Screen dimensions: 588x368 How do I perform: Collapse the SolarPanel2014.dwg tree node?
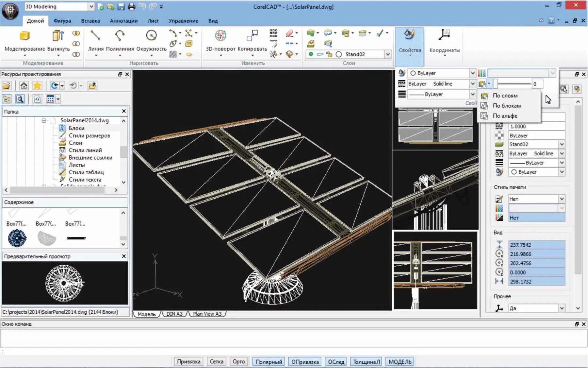pyautogui.click(x=44, y=121)
